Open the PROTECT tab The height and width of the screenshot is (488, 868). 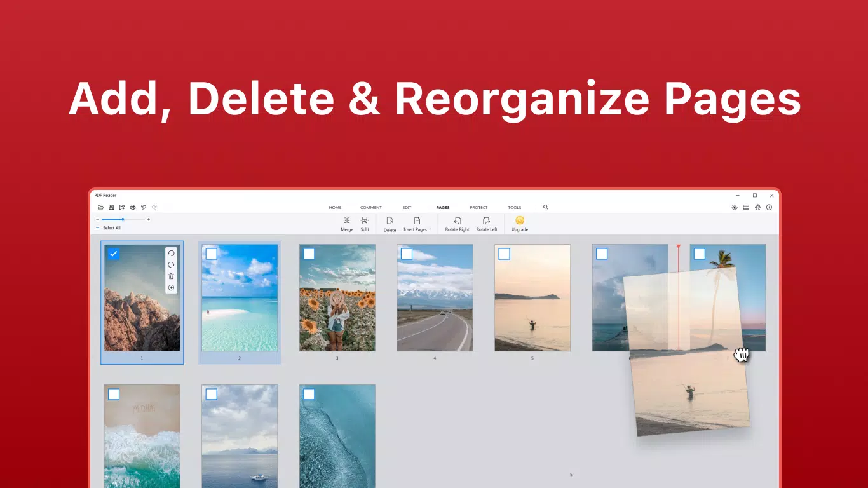point(478,208)
